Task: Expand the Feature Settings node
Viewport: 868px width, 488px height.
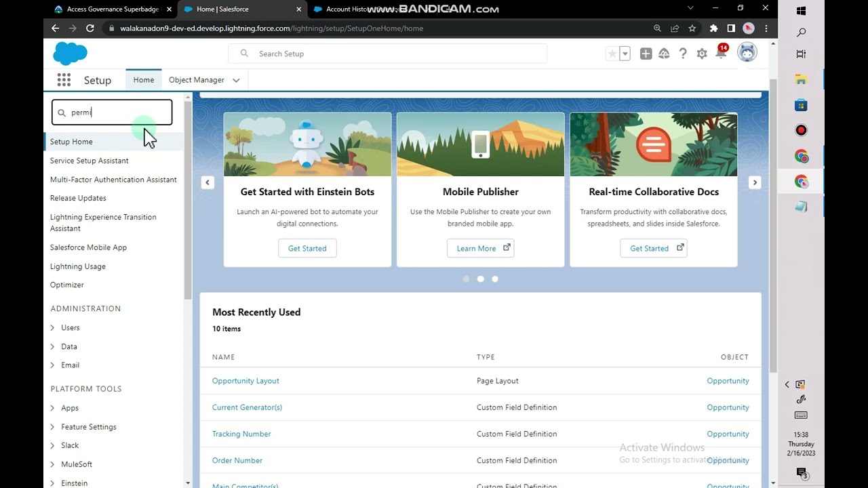Action: tap(53, 427)
